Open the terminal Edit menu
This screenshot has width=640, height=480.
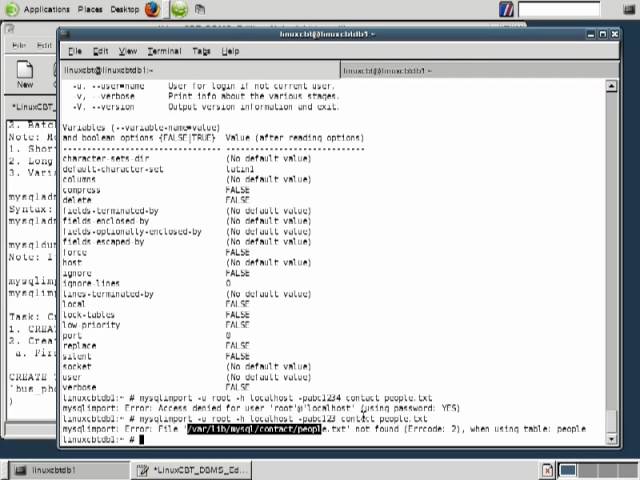[100, 51]
